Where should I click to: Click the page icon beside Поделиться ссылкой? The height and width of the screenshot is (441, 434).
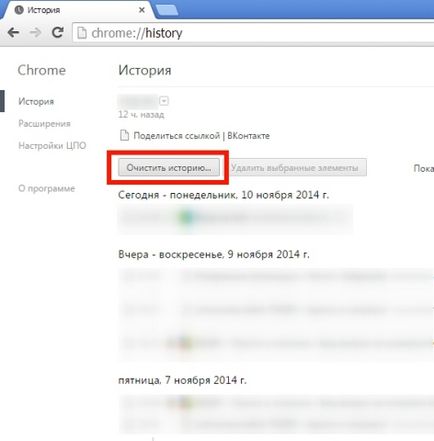coord(124,136)
